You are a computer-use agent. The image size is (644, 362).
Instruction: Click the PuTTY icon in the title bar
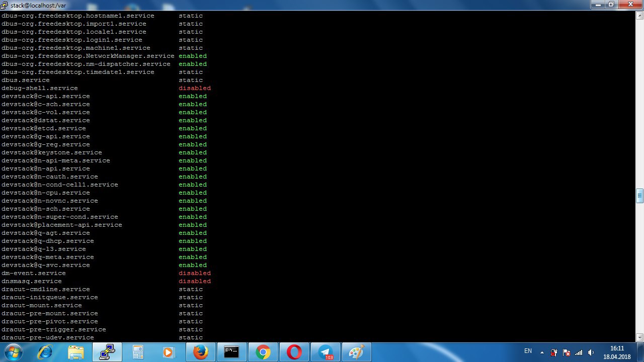[5, 4]
